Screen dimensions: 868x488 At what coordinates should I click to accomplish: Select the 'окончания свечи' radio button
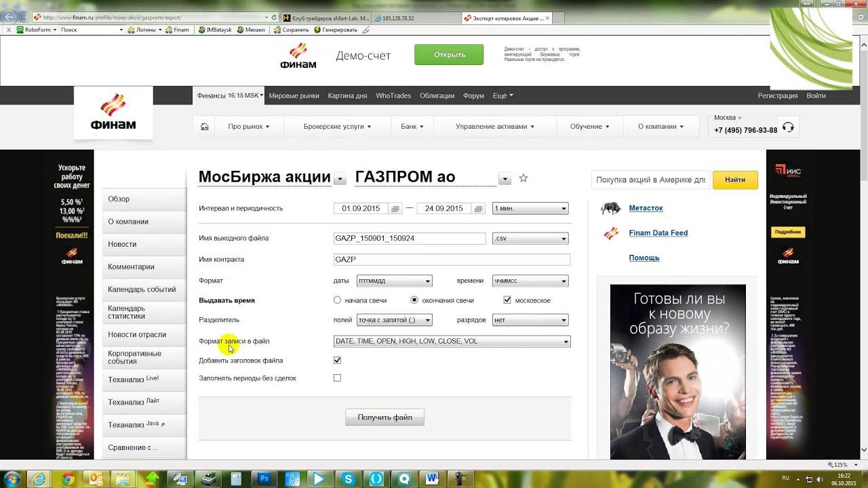point(414,300)
